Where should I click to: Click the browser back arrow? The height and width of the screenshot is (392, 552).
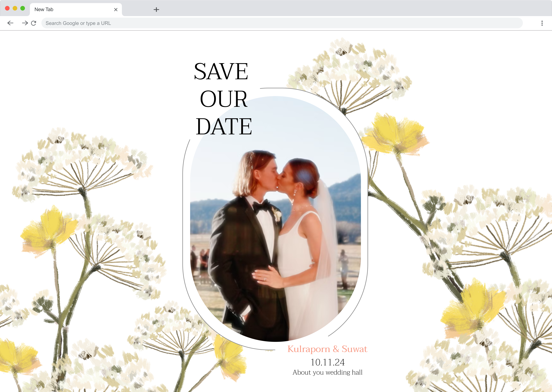(10, 23)
